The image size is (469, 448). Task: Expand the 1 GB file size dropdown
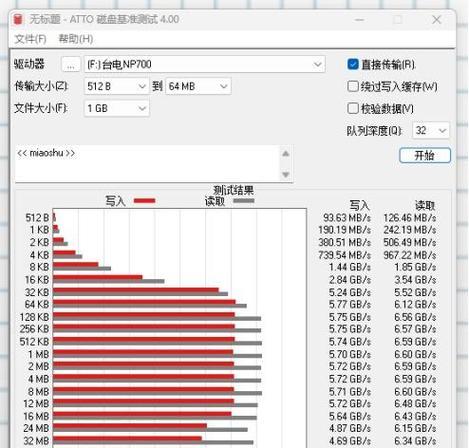point(116,108)
